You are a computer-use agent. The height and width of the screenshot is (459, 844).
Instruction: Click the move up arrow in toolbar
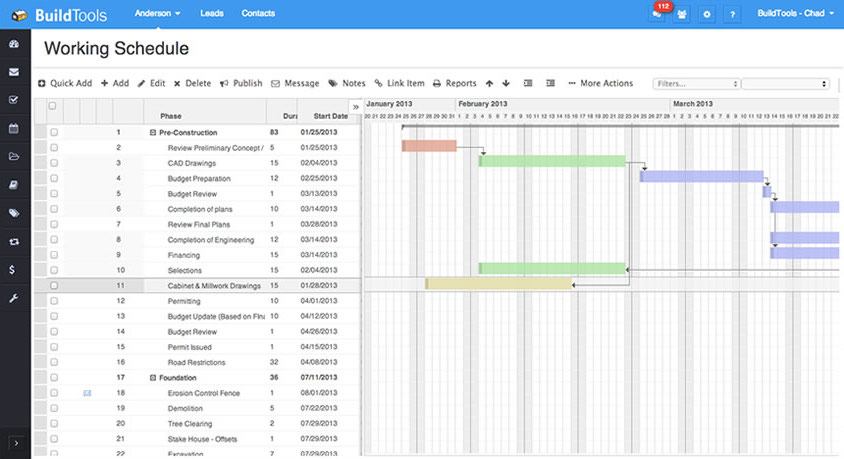pyautogui.click(x=489, y=84)
